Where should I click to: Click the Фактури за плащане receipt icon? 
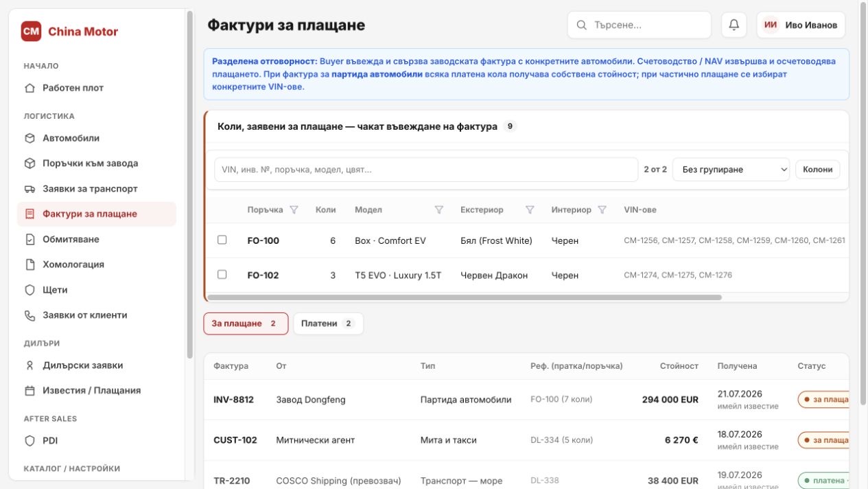point(30,214)
